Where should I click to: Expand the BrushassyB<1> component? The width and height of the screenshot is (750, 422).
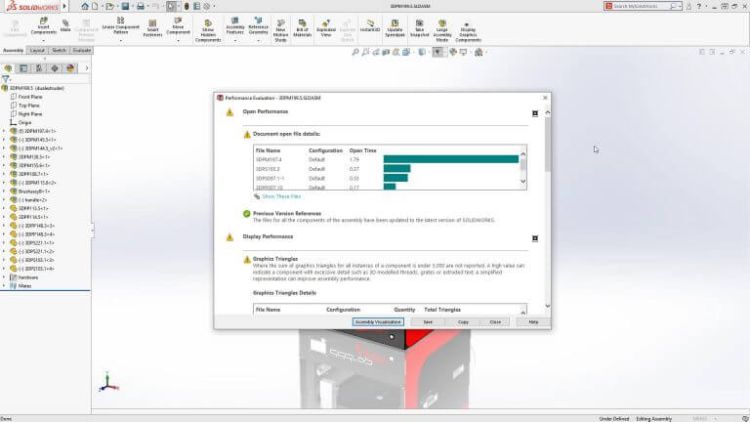(x=4, y=191)
